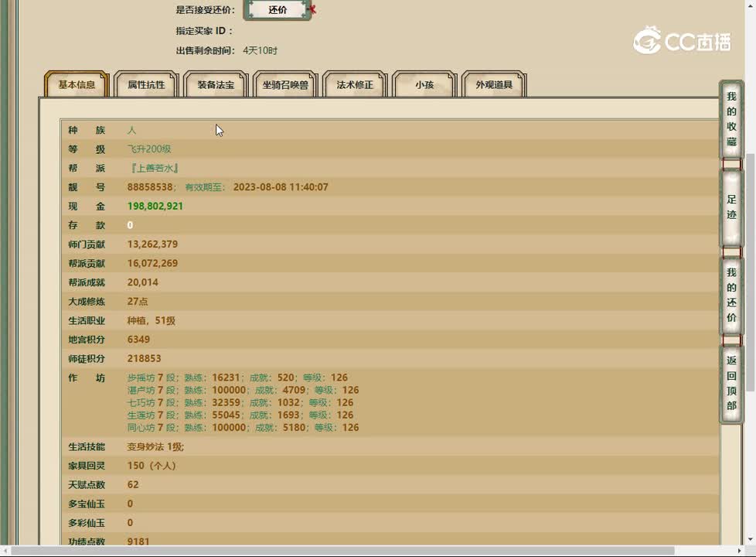Select 师门贡献 value 13,262,379
Viewport: 756px width, 557px height.
[x=152, y=244]
